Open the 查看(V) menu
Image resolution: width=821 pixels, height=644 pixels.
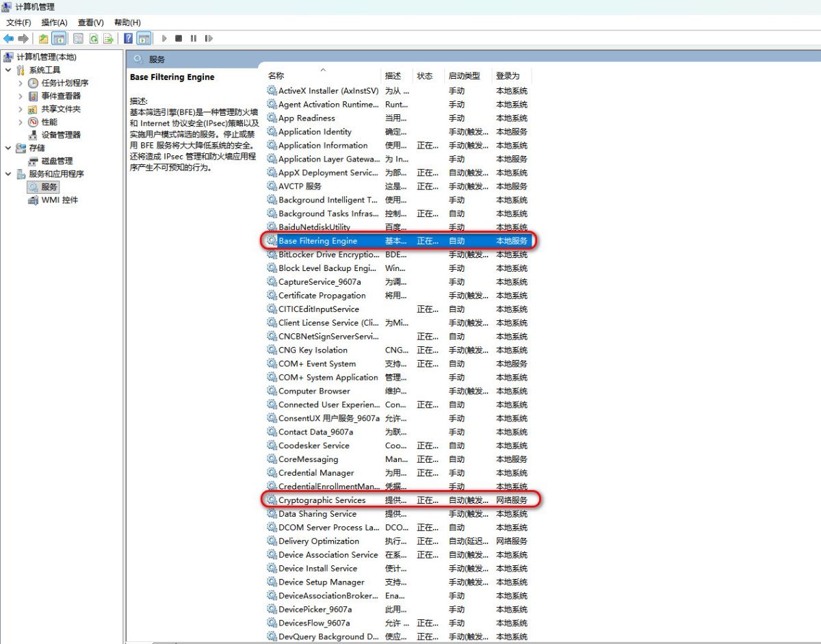pyautogui.click(x=90, y=23)
